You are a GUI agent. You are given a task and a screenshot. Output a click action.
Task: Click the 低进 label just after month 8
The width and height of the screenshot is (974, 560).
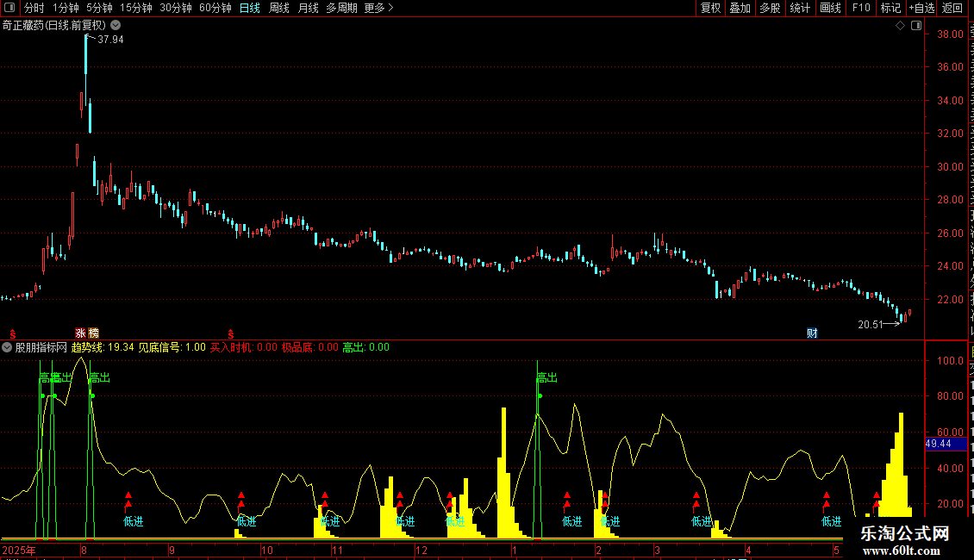point(133,521)
